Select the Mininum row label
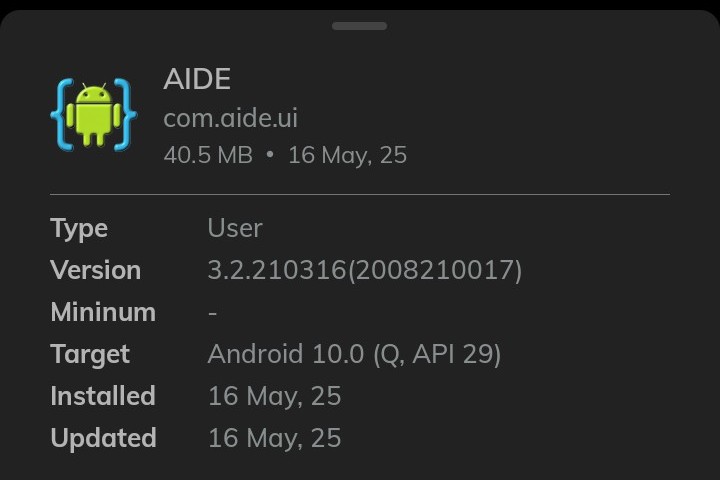The width and height of the screenshot is (720, 480). click(x=103, y=312)
